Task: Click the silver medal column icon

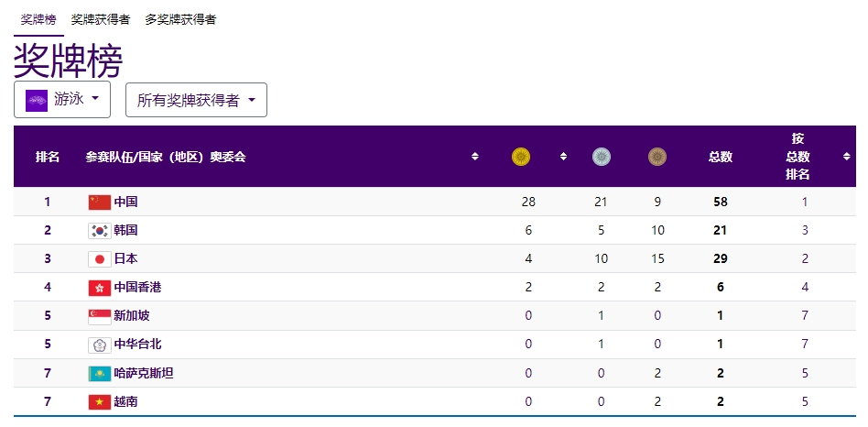Action: [x=602, y=157]
